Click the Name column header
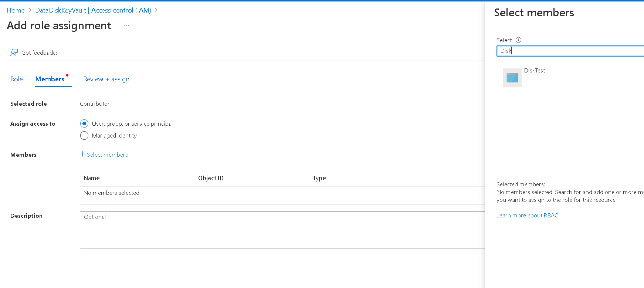The width and height of the screenshot is (644, 288). [92, 178]
